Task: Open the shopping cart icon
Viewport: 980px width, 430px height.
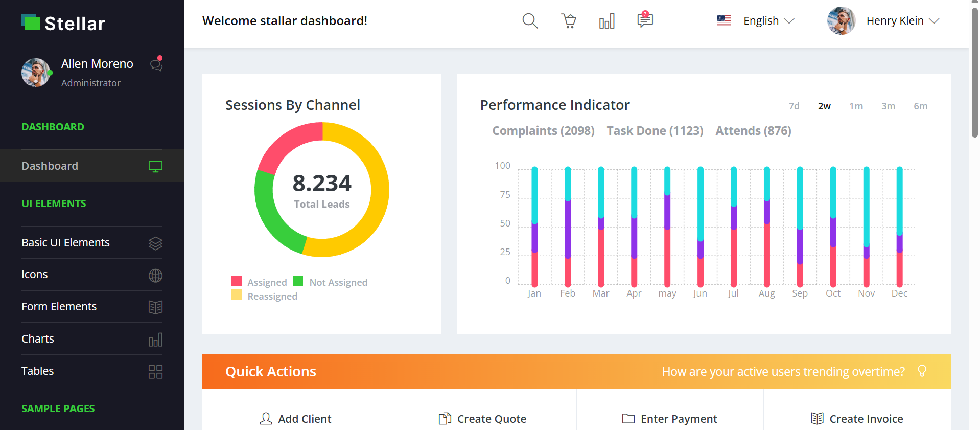Action: pos(569,21)
